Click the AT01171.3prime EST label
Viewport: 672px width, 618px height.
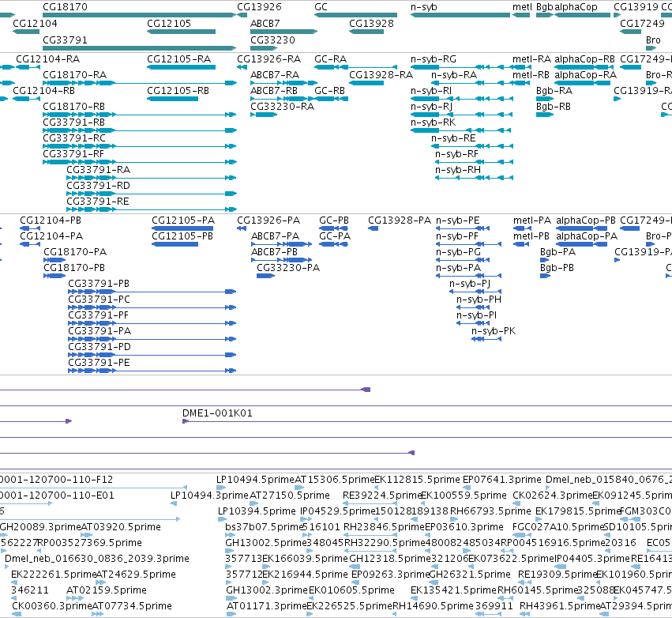(x=267, y=606)
